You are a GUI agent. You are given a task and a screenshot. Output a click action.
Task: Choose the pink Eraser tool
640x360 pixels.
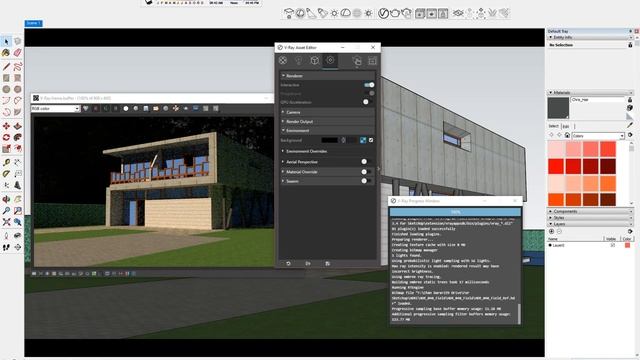18,53
